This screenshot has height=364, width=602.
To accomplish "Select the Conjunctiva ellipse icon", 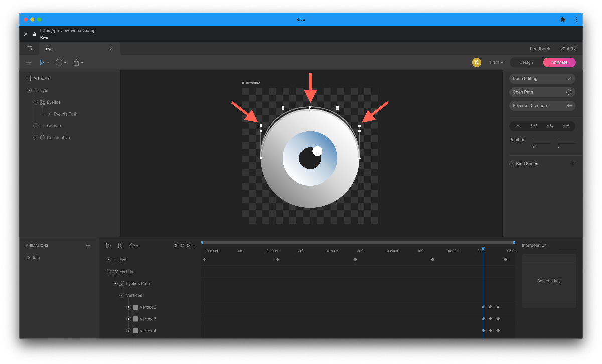I will pos(43,138).
